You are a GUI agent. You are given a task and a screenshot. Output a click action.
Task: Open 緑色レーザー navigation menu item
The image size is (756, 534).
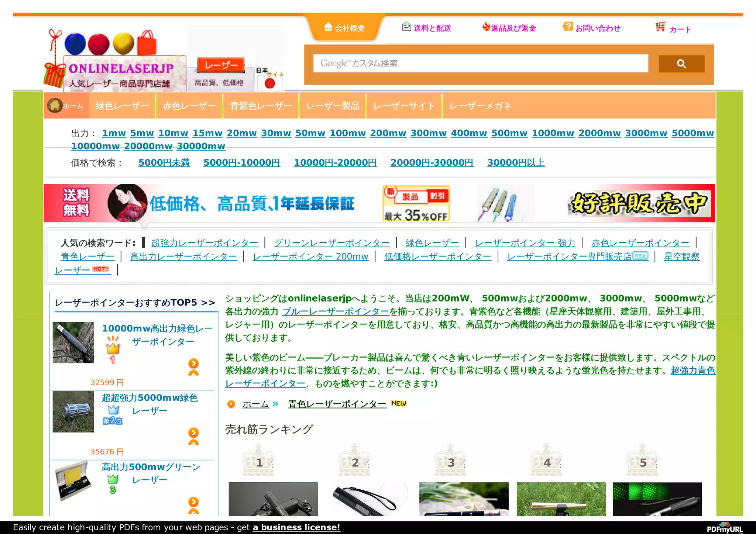(122, 106)
